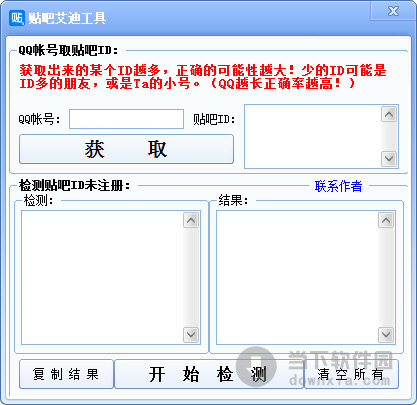Viewport: 417px width, 405px height.
Task: Click the 检测贴吧ID未注册: group title
Action: [x=74, y=185]
